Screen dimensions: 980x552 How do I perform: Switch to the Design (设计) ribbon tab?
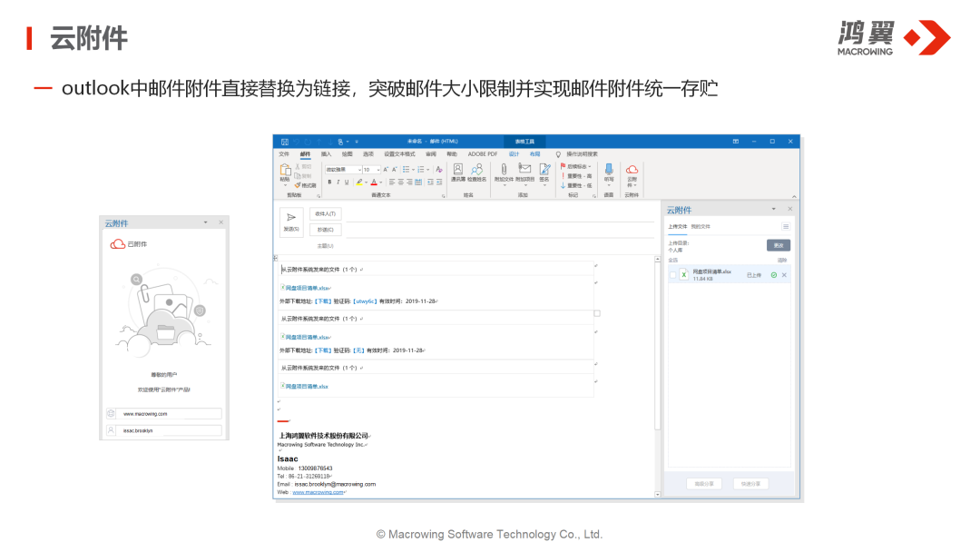514,153
